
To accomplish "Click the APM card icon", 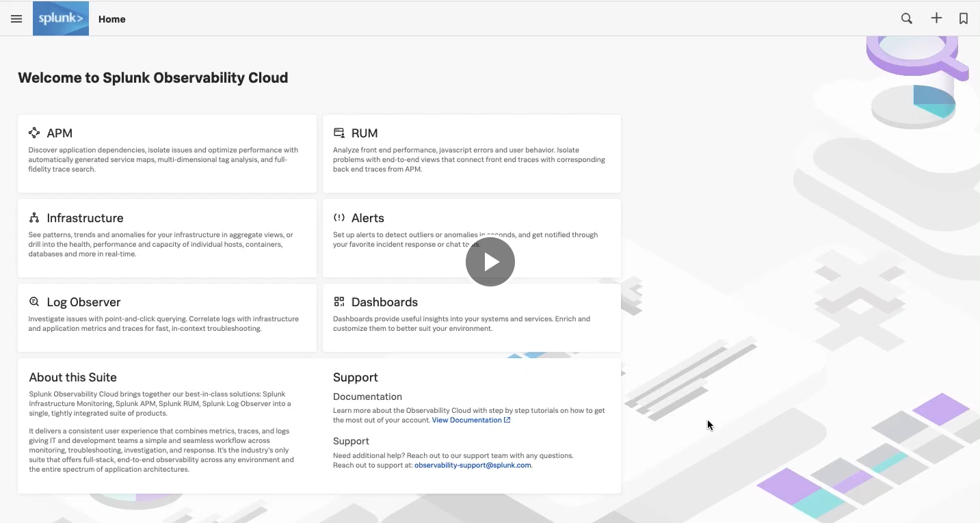I will tap(34, 133).
